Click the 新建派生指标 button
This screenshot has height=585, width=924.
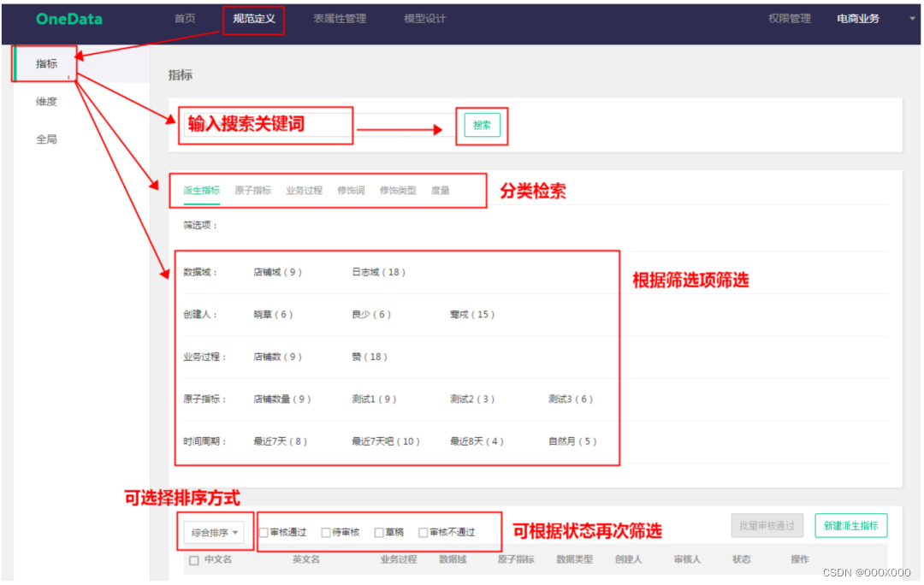pyautogui.click(x=850, y=525)
